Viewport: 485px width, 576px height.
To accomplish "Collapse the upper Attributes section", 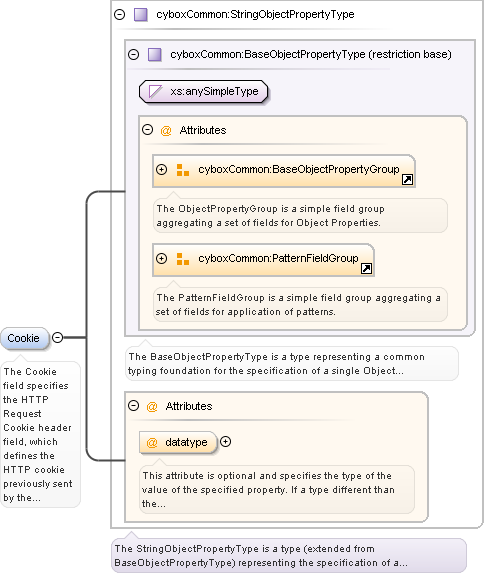I will pos(147,130).
